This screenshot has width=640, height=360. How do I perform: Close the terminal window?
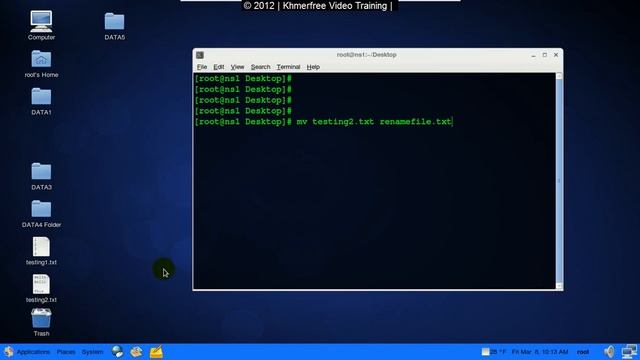coord(556,55)
